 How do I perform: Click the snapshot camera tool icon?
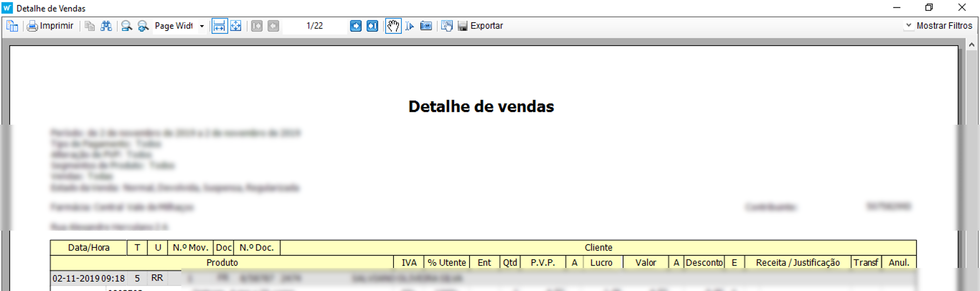[426, 26]
